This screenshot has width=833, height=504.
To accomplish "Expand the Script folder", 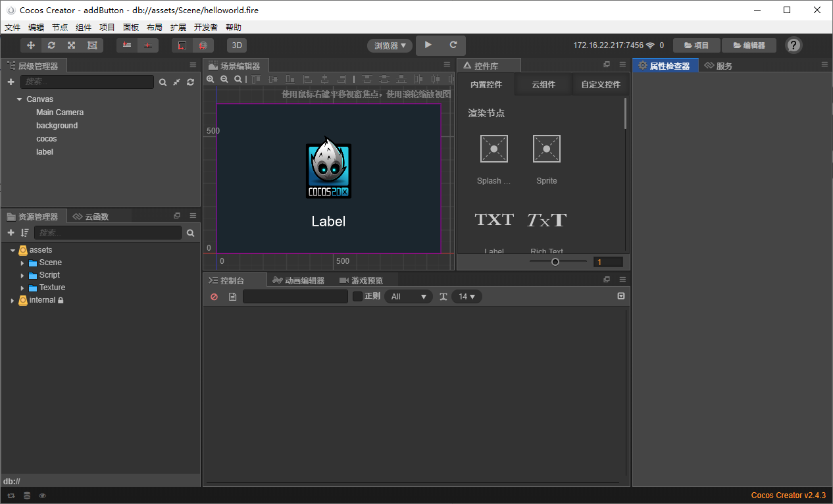I will click(x=22, y=275).
